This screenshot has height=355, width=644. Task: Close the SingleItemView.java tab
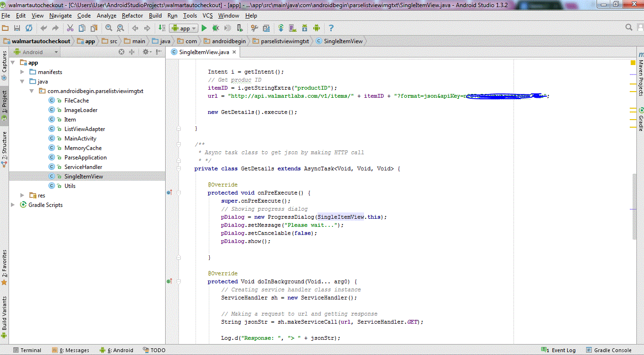coord(234,52)
